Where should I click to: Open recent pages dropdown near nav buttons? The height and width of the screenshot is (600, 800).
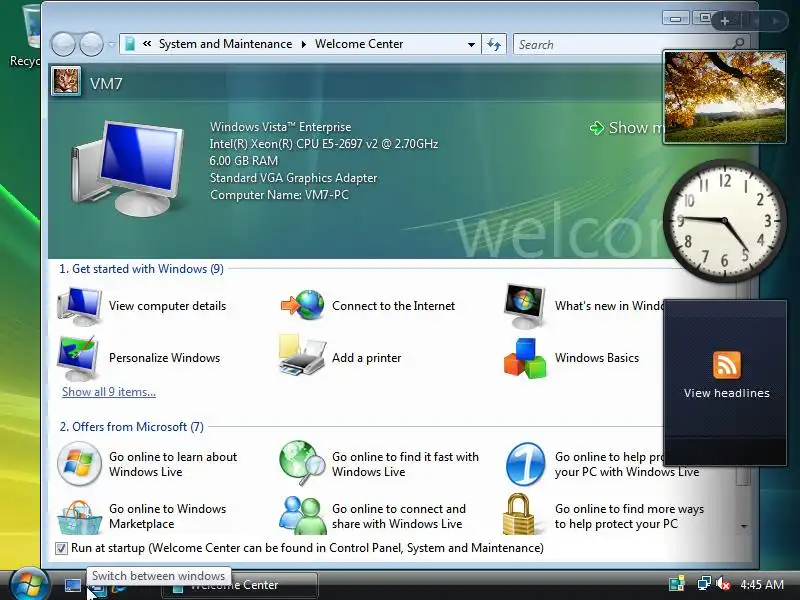[111, 44]
